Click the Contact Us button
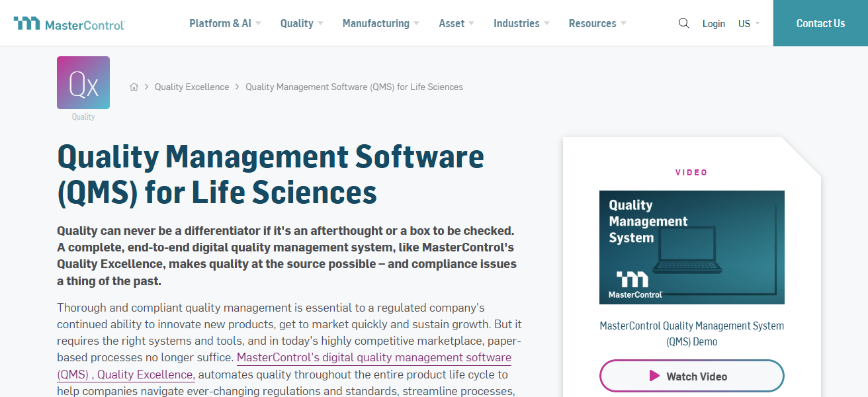The width and height of the screenshot is (868, 397). (820, 22)
